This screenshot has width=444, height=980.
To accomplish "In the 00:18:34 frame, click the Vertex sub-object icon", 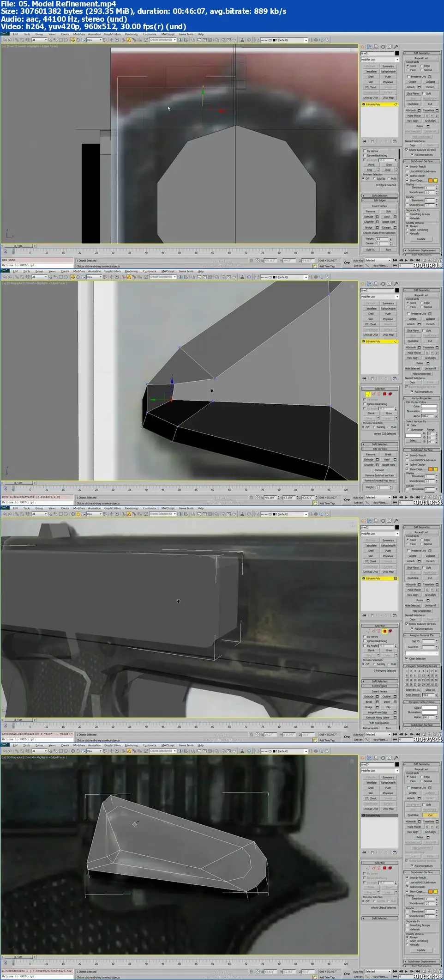I will coord(368,394).
